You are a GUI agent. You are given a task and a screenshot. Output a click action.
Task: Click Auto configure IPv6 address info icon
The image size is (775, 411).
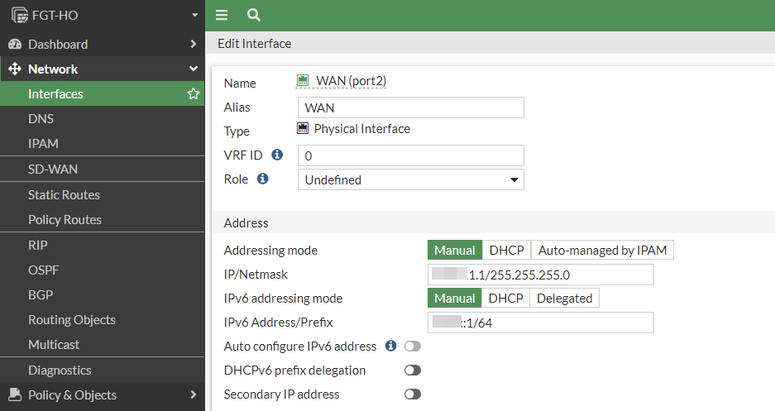[391, 346]
